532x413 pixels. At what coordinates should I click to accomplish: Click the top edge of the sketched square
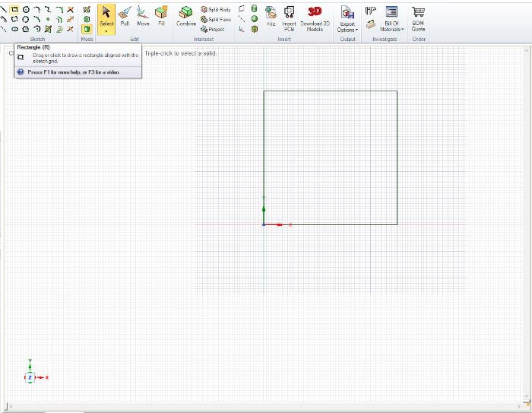(331, 91)
